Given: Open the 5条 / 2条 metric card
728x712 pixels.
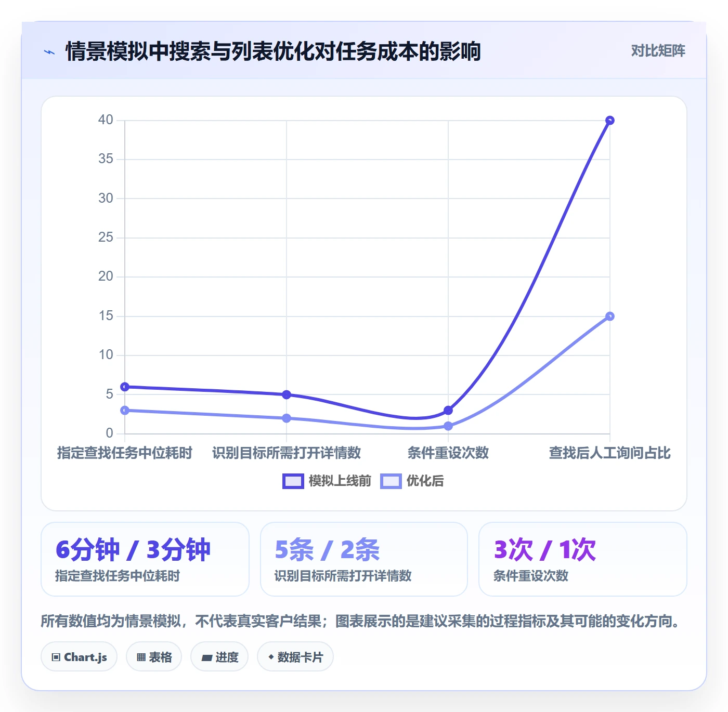Looking at the screenshot, I should pyautogui.click(x=364, y=559).
